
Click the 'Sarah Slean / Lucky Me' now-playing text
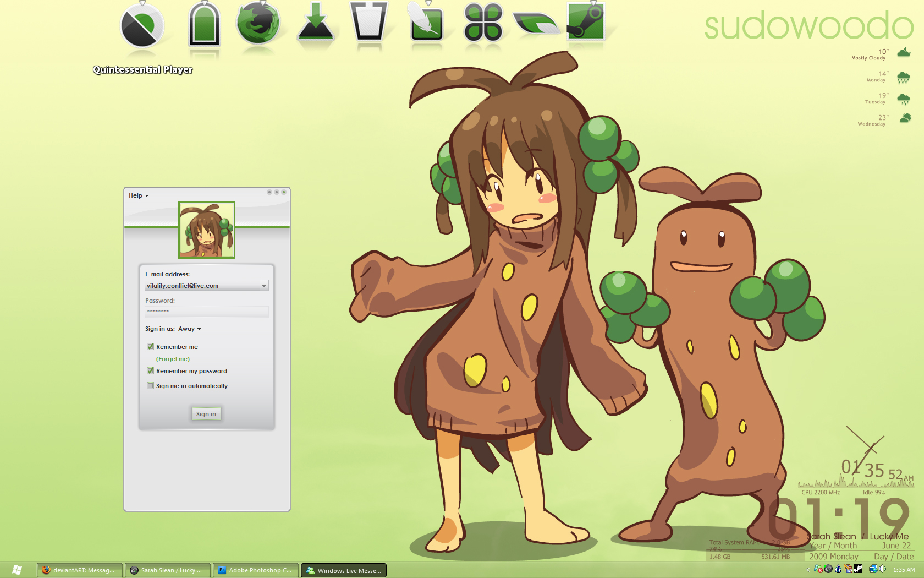click(859, 536)
